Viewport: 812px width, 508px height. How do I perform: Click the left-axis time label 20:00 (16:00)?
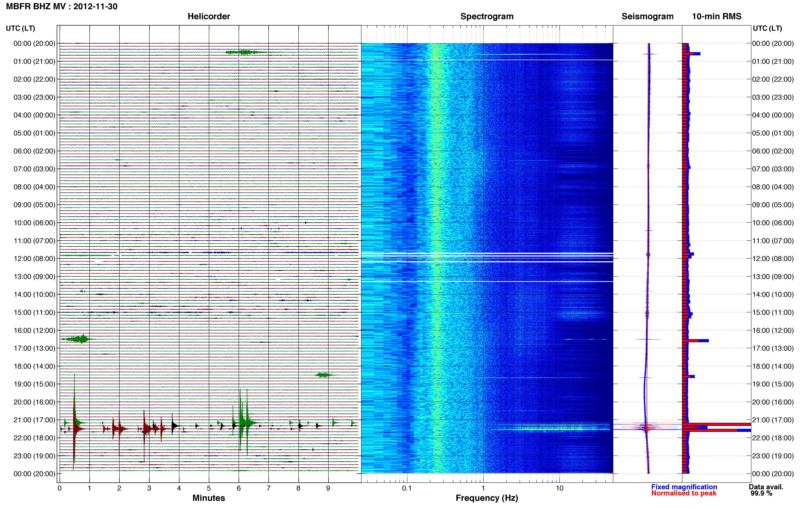(34, 402)
